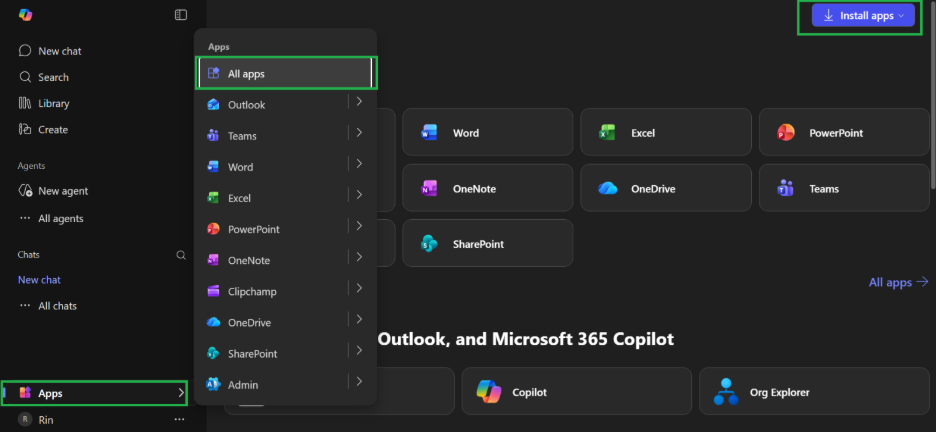Click the Search magnifier icon in sidebar
The height and width of the screenshot is (432, 936).
click(x=24, y=77)
